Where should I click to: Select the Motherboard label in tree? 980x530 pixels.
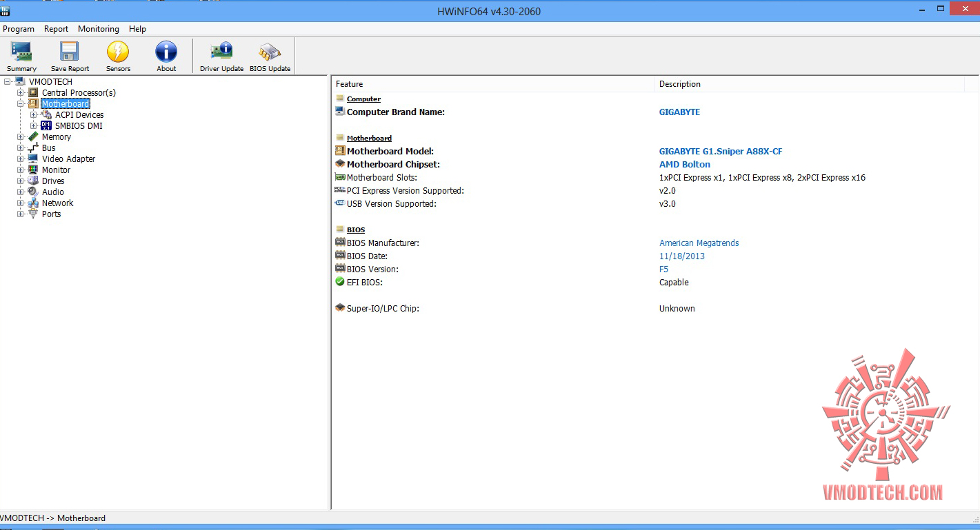pyautogui.click(x=66, y=104)
